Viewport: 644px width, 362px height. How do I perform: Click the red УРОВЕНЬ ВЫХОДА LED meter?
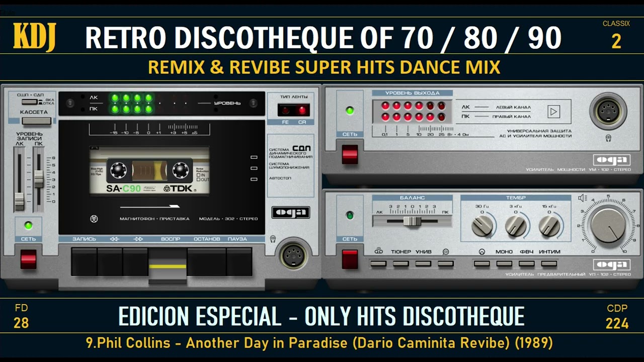click(413, 111)
